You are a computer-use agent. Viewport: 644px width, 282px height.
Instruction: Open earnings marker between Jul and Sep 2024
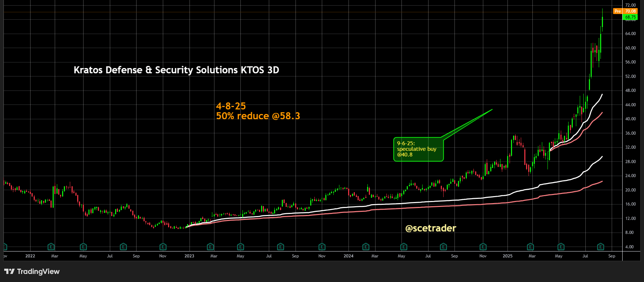443,247
